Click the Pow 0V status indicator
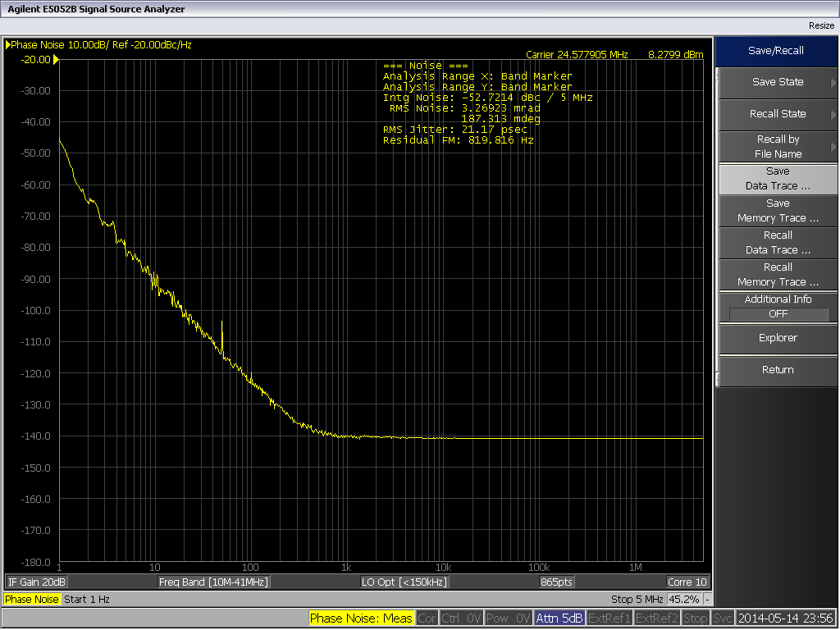840x630 pixels. click(509, 619)
